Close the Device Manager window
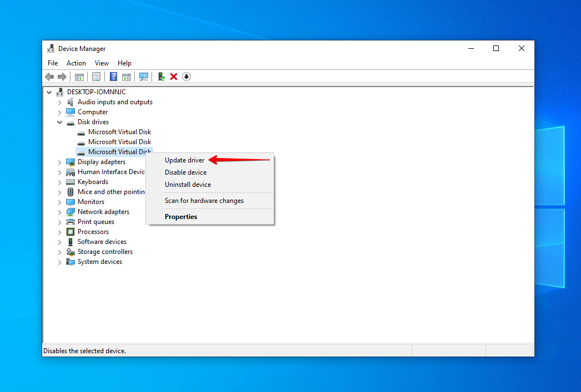 point(521,48)
